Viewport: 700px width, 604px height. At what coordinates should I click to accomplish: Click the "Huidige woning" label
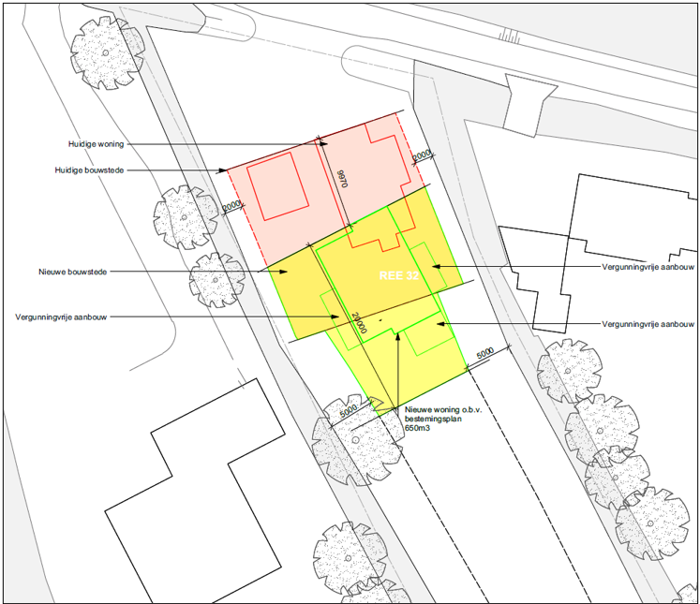coord(96,144)
